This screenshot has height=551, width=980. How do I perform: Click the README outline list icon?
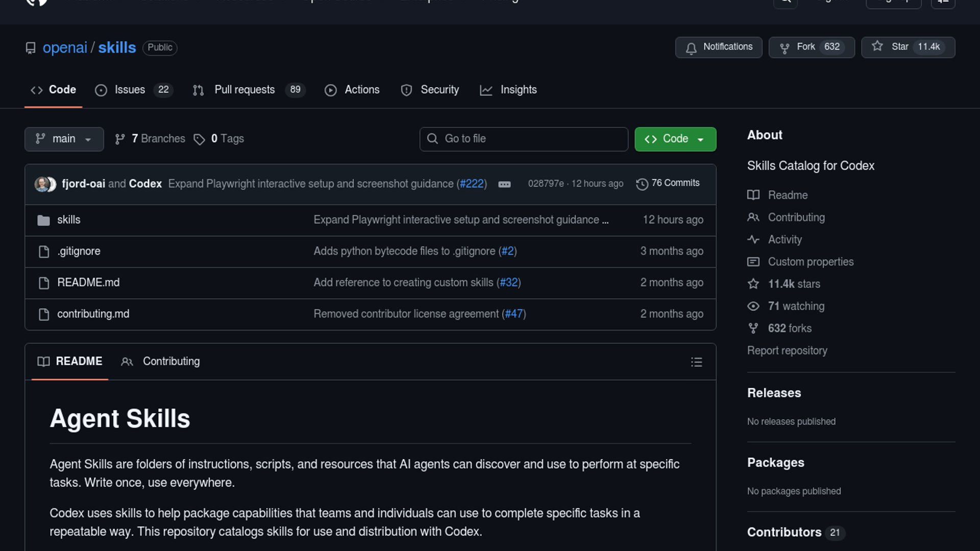click(x=696, y=362)
